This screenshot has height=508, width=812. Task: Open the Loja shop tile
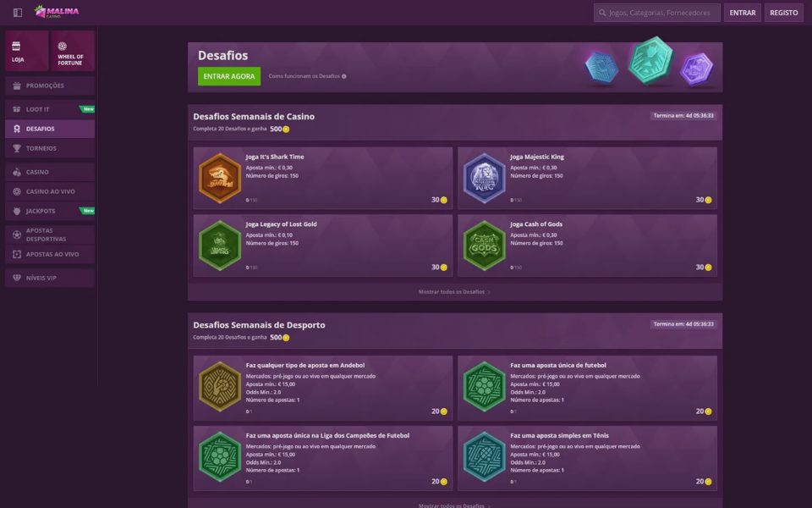[x=27, y=51]
